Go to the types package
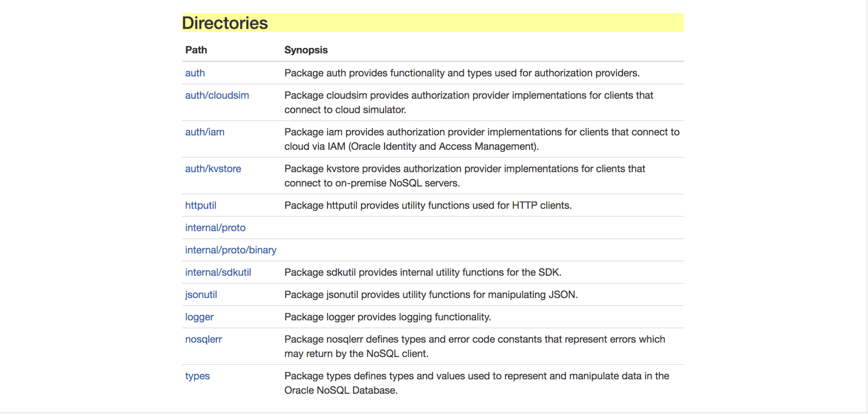 pyautogui.click(x=197, y=376)
